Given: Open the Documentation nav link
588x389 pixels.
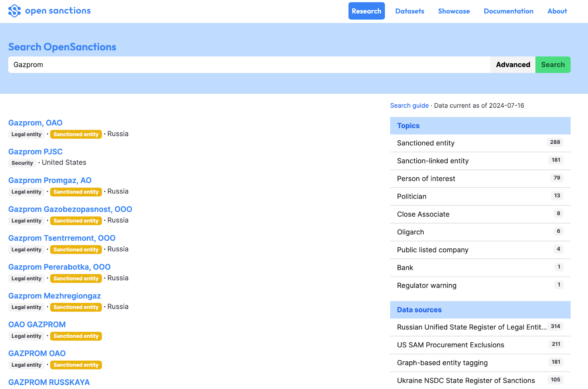Looking at the screenshot, I should [x=509, y=11].
